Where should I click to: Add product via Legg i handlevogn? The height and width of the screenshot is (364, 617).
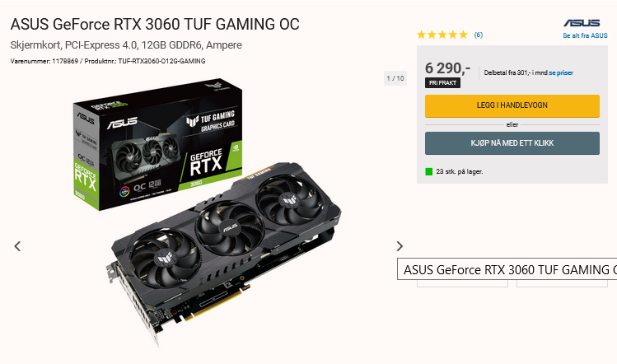(512, 106)
